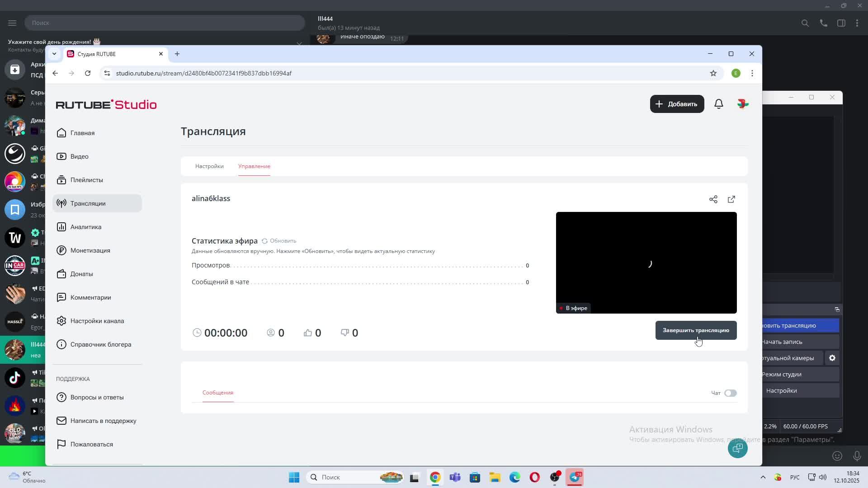This screenshot has height=488, width=868.
Task: Click the share icon next to alina6klass
Action: pos(713,199)
